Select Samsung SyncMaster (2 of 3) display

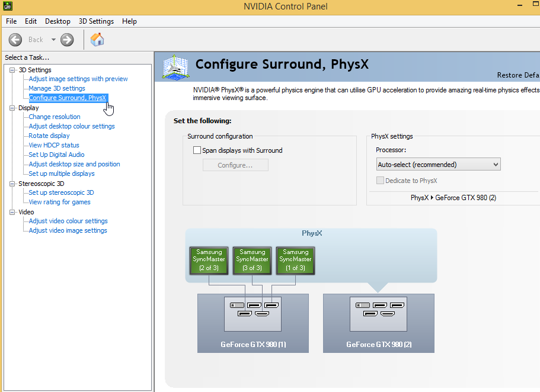(x=209, y=260)
